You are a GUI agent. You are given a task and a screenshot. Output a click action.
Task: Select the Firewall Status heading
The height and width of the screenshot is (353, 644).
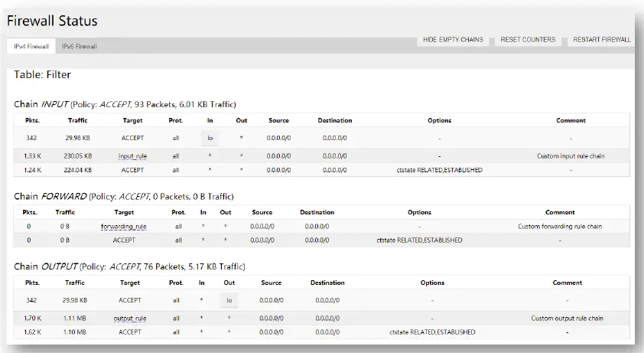tap(52, 21)
